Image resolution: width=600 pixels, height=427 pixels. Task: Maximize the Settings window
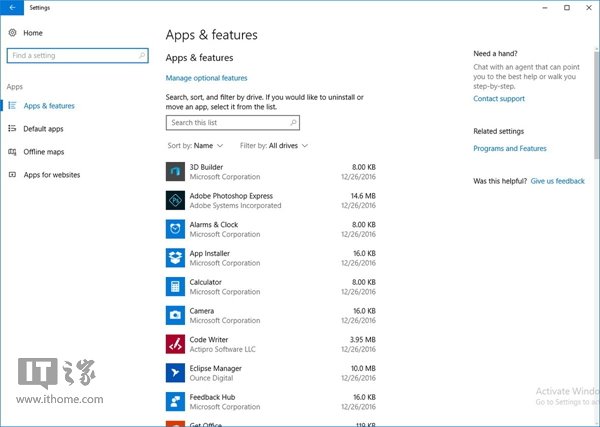pos(567,7)
